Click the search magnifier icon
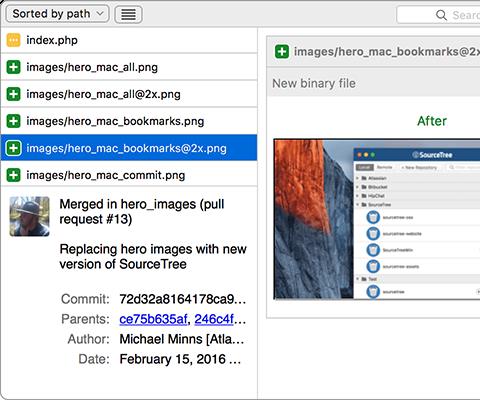This screenshot has height=400, width=480. [441, 15]
